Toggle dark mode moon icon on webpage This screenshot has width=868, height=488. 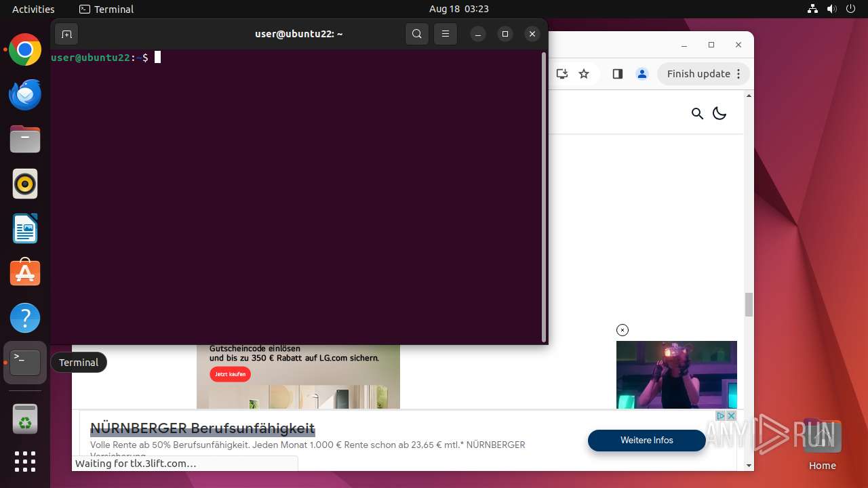click(719, 113)
